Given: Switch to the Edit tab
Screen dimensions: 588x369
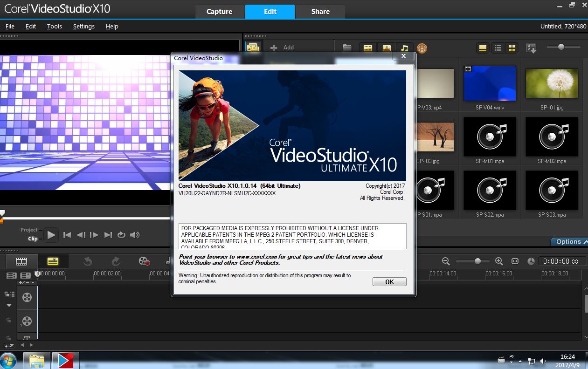Looking at the screenshot, I should pyautogui.click(x=270, y=12).
